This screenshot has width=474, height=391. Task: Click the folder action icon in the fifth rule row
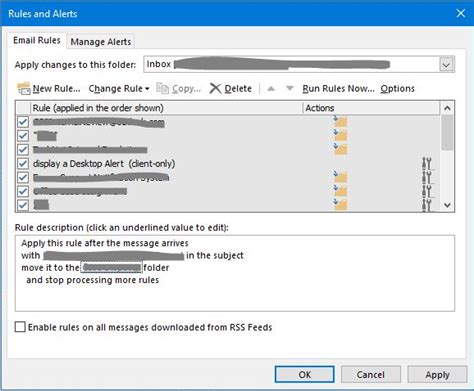point(340,177)
